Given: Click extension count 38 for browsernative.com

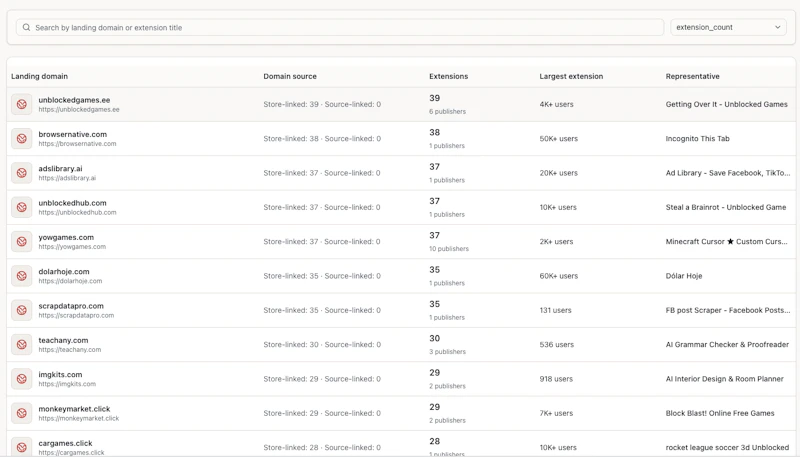Looking at the screenshot, I should 434,133.
